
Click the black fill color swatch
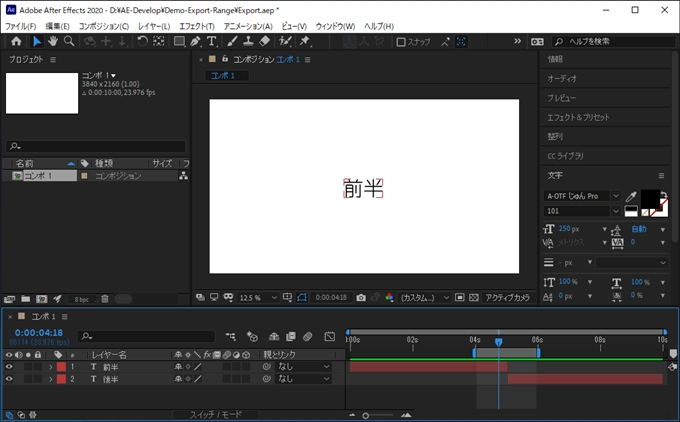(x=649, y=198)
